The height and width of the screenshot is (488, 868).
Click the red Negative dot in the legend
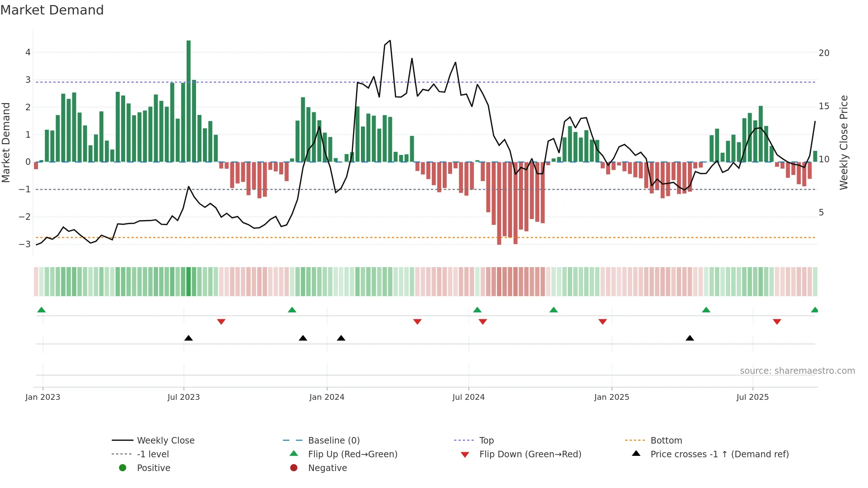click(294, 468)
